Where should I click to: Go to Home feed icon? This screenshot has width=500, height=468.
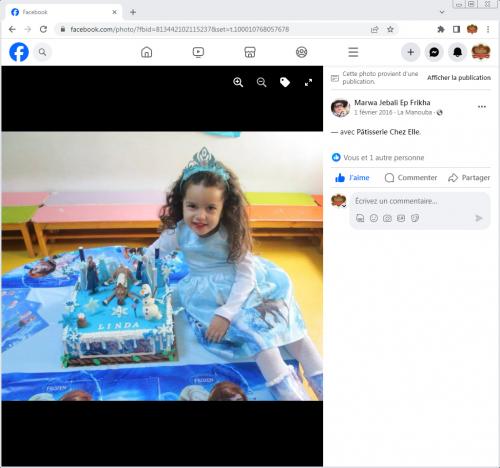click(147, 52)
